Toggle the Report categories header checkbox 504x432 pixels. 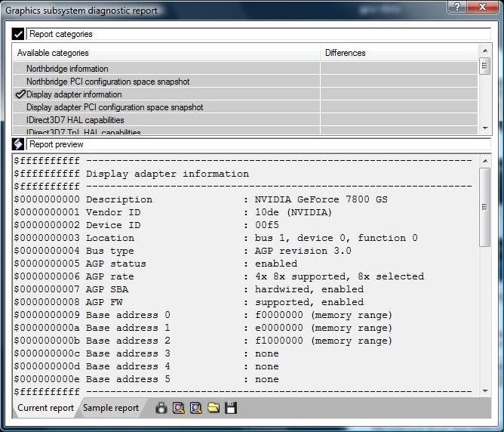pos(18,34)
